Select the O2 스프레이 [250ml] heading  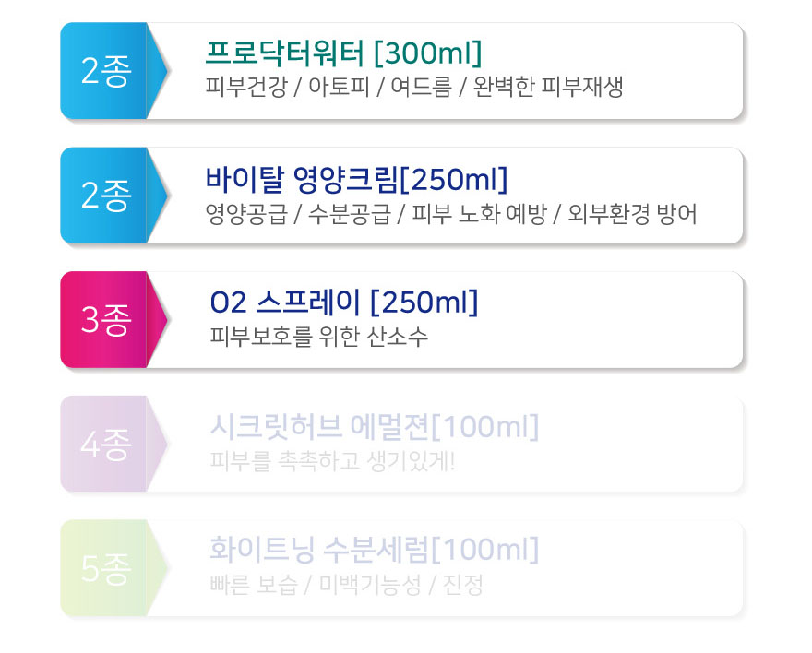tap(344, 303)
